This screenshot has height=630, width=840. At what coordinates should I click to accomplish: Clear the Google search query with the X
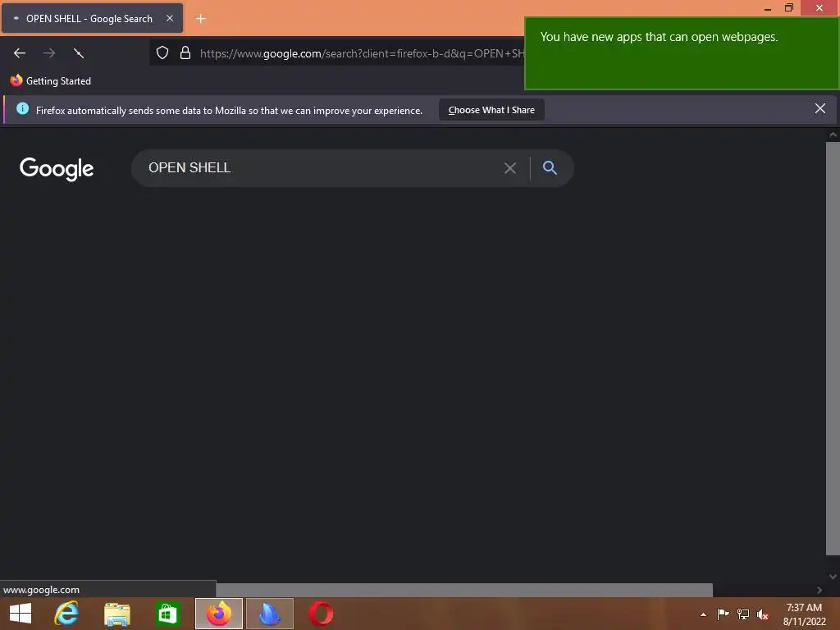(510, 168)
